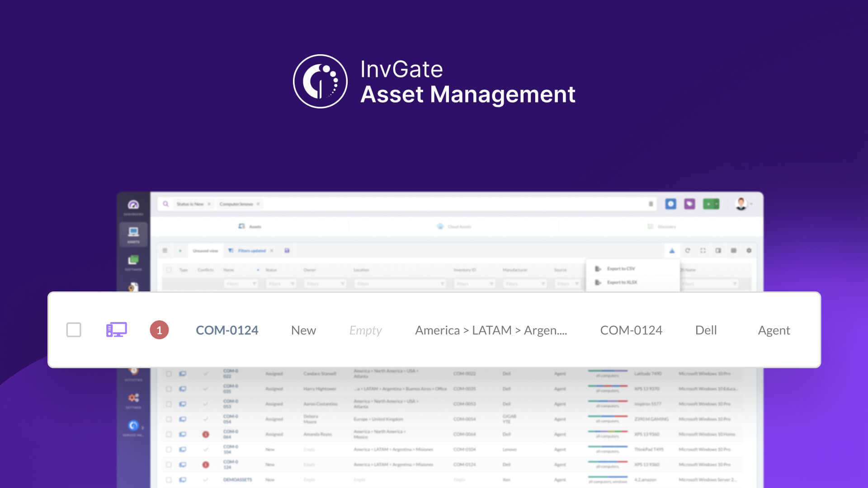
Task: Expand the arrow beside the user avatar
Action: point(751,204)
